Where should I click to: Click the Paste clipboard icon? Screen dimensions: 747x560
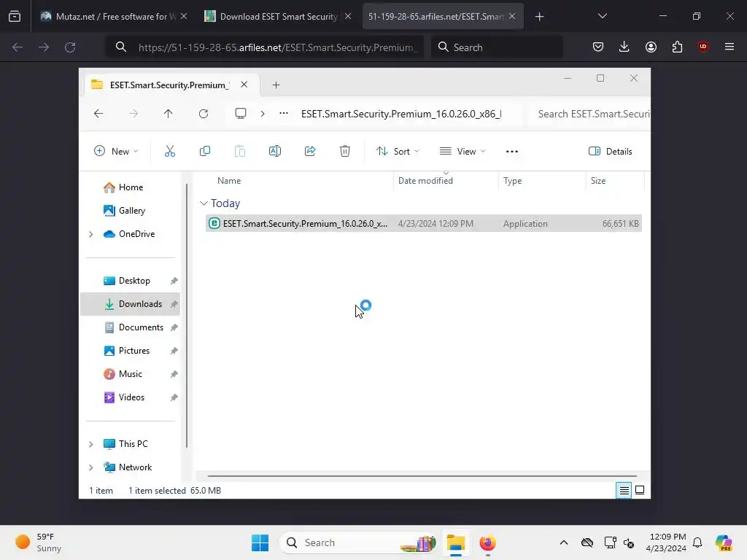239,152
